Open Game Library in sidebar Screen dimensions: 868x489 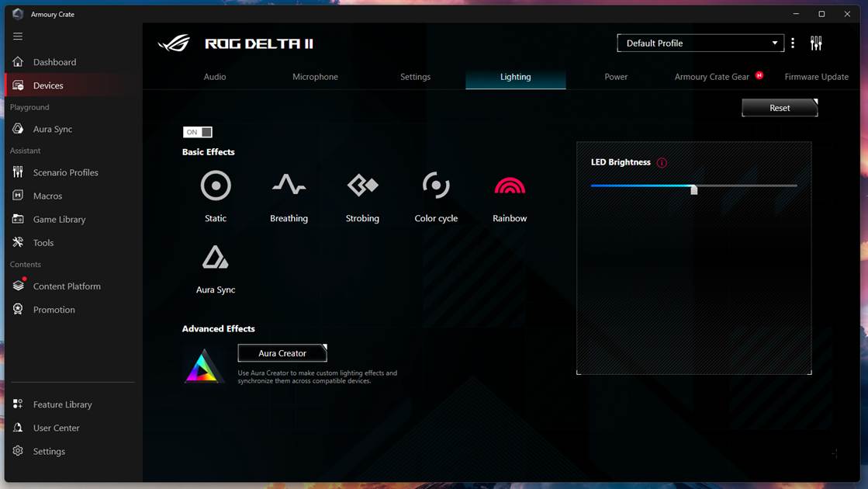coord(72,220)
